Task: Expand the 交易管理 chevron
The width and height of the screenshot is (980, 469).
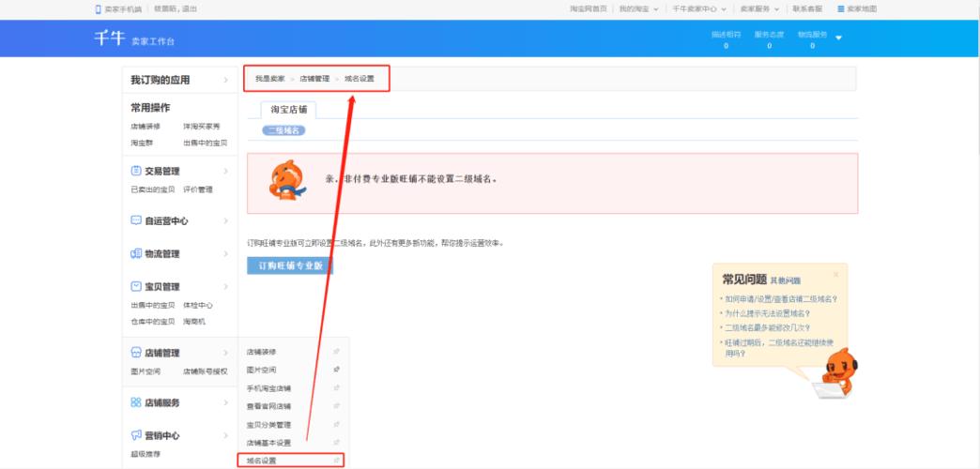Action: (225, 171)
